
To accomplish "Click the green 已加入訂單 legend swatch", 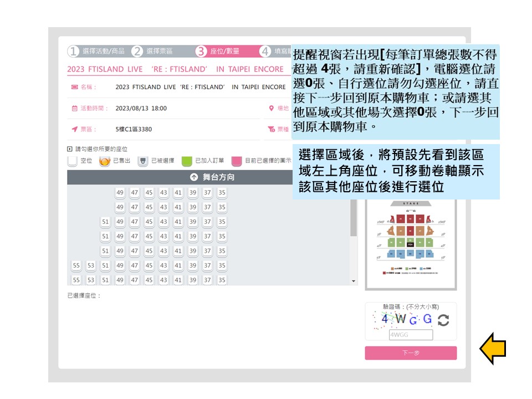I will [x=187, y=161].
